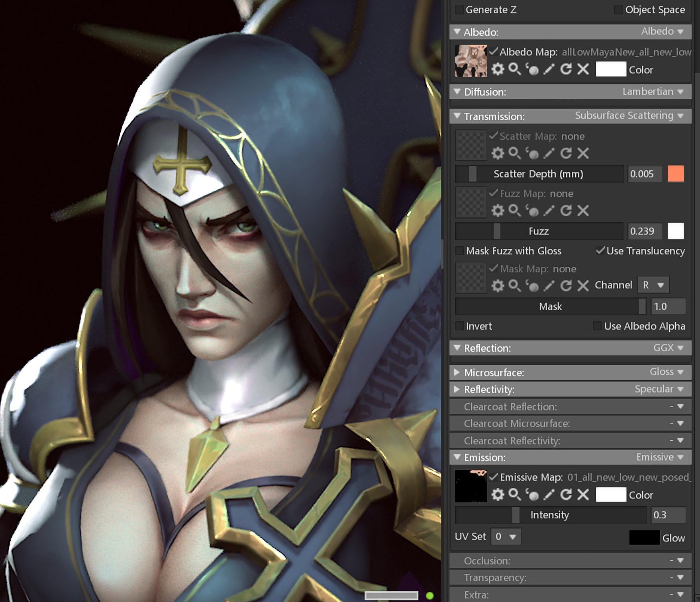
Task: Click the Emissive Map magnifier icon
Action: [x=515, y=494]
